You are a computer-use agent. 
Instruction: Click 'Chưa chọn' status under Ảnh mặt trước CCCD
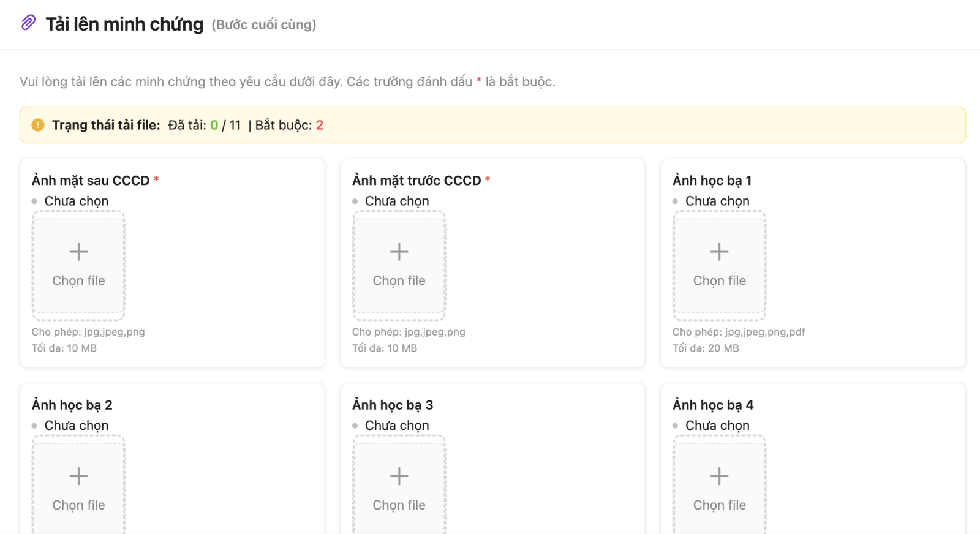[x=396, y=201]
